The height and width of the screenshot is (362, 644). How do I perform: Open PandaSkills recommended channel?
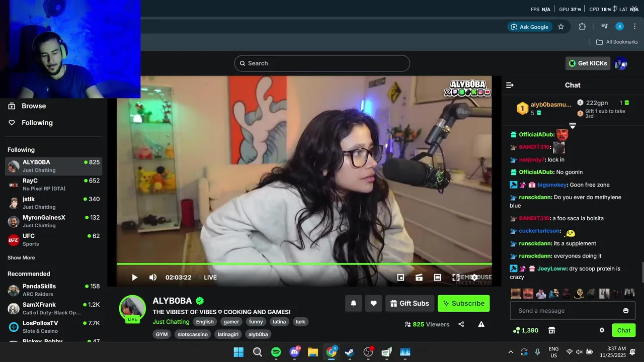click(54, 290)
